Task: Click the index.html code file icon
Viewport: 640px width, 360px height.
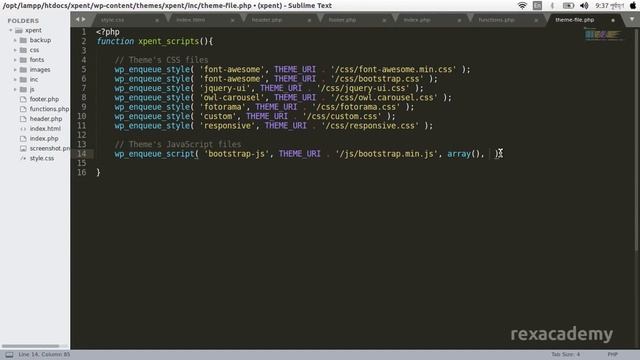Action: 23,129
